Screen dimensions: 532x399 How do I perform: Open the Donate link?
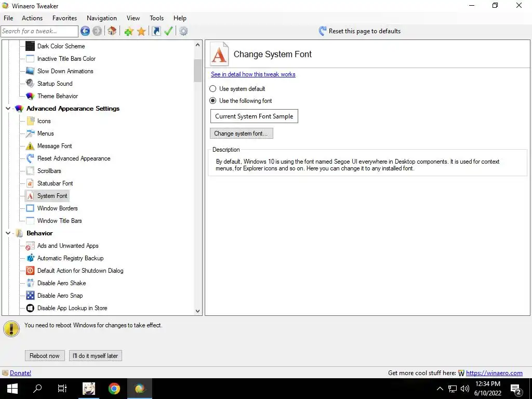coord(20,373)
